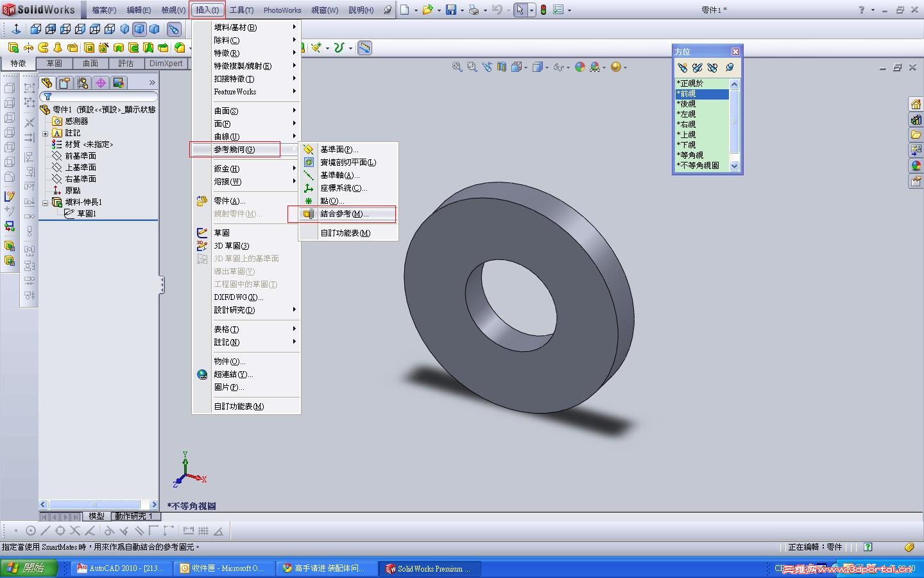Click the File Explorer folder icon in task pane
924x578 pixels.
pos(916,136)
